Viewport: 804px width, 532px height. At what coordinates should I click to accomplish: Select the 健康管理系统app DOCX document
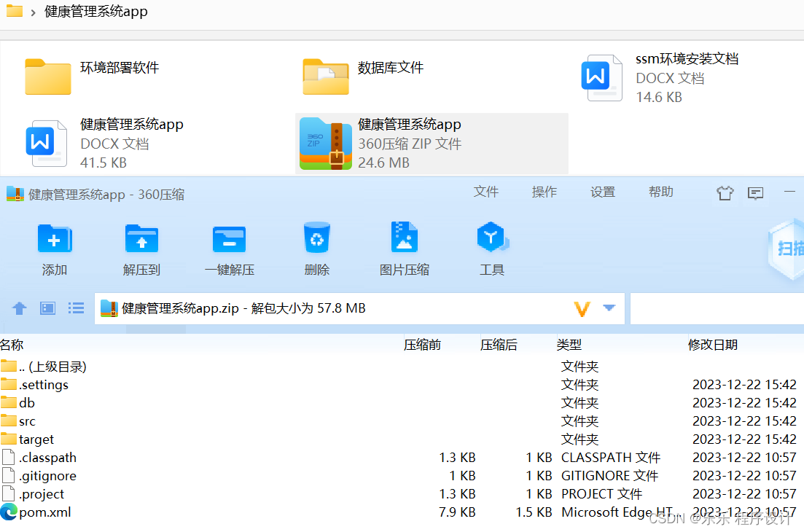point(105,144)
